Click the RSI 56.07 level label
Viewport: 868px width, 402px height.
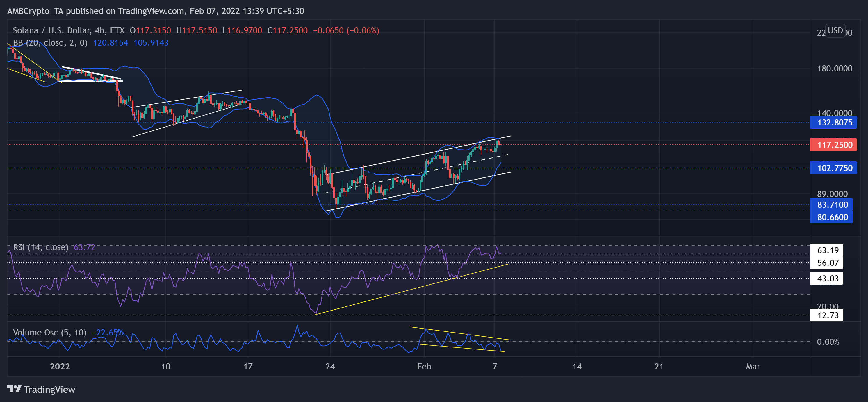point(826,263)
